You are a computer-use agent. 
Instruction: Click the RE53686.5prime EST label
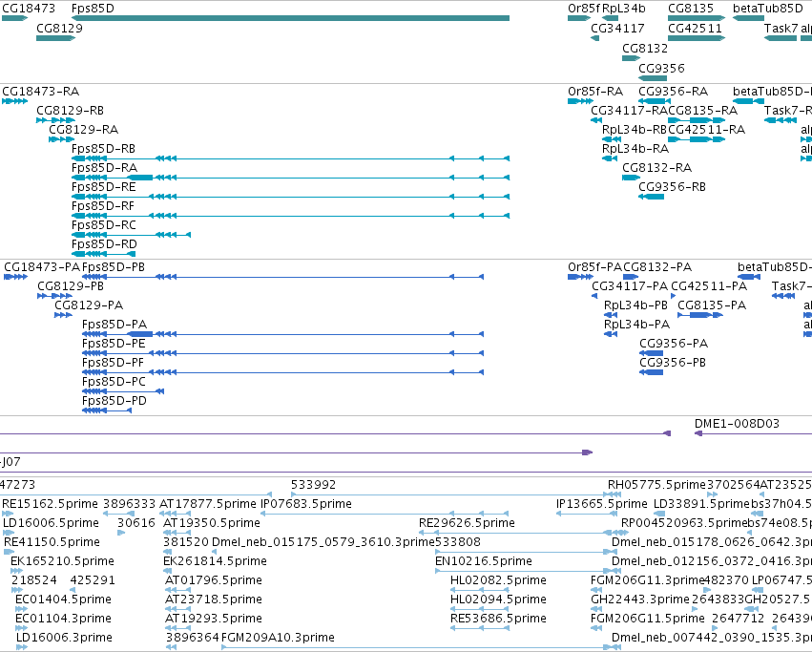point(499,619)
